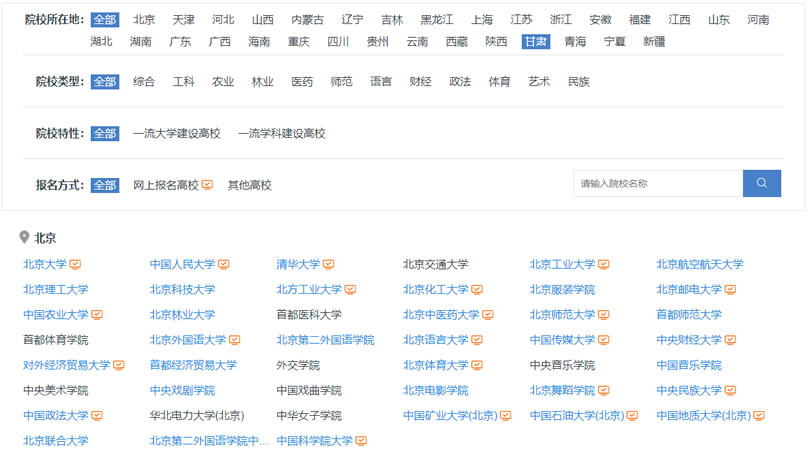Viewport: 810px width, 463px height.
Task: Filter location by 广东
Action: click(180, 41)
